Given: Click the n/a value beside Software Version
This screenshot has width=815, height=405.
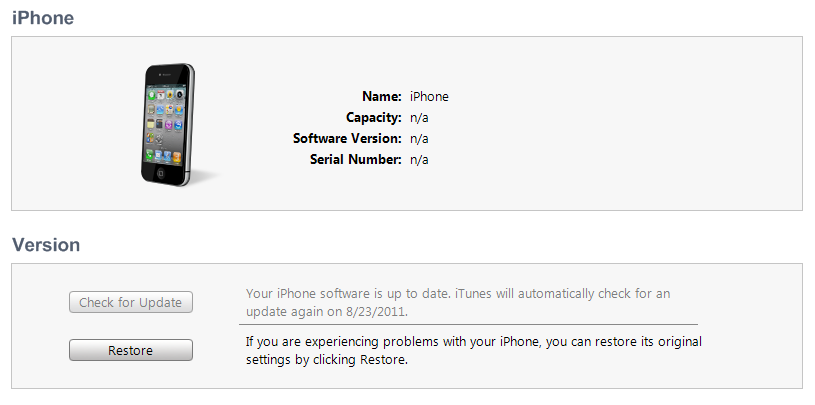Looking at the screenshot, I should [x=419, y=139].
